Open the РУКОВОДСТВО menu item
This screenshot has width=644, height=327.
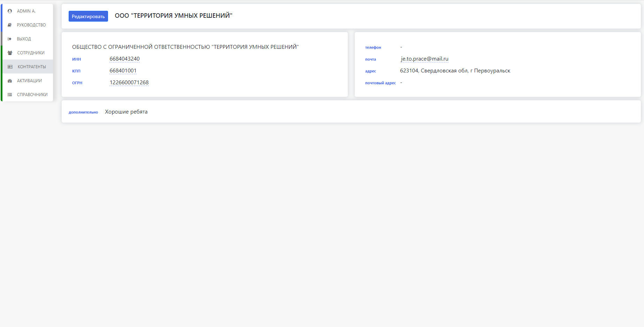28,25
